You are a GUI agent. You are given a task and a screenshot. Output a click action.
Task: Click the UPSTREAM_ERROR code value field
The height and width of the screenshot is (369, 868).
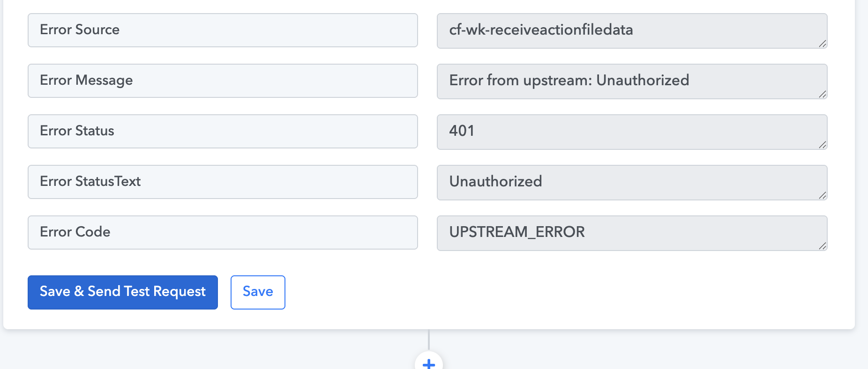coord(632,233)
